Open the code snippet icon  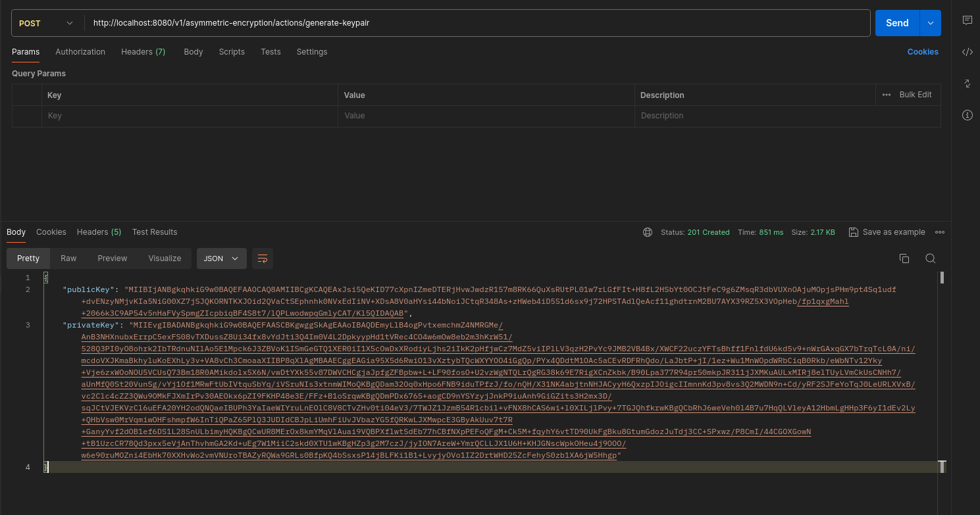tap(967, 52)
